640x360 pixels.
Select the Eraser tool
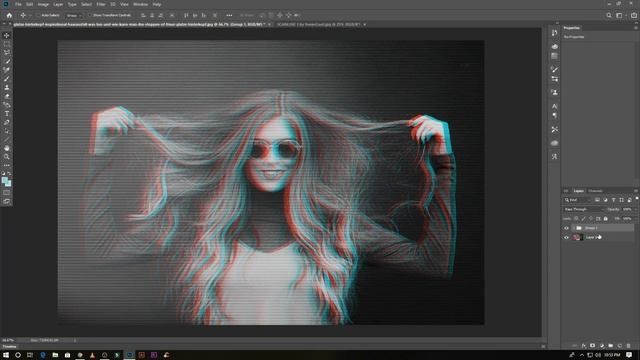(x=7, y=96)
